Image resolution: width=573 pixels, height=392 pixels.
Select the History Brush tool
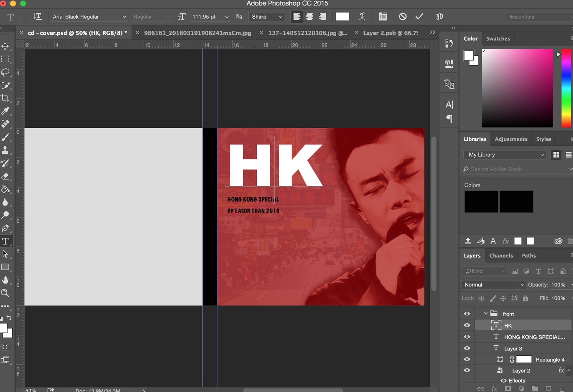5,163
